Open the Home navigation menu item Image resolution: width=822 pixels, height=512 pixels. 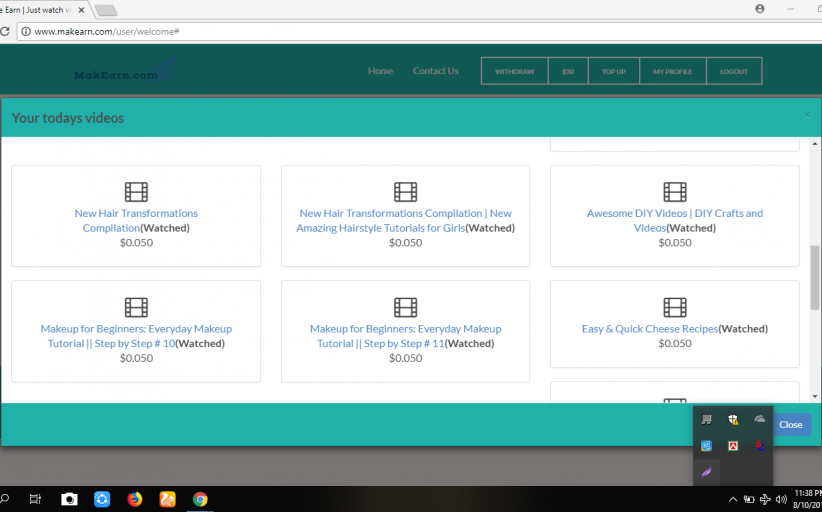380,71
